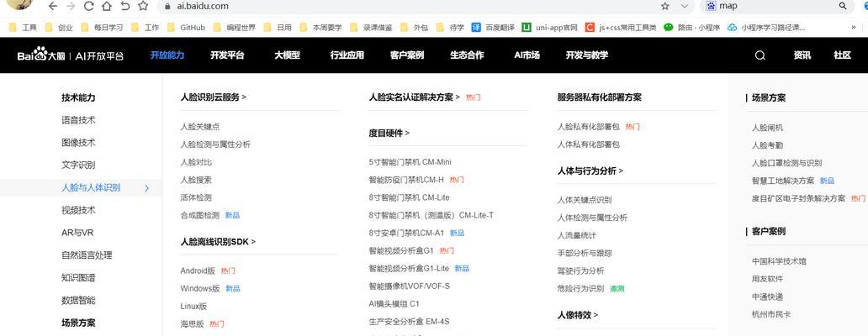
Task: Expand 人脸与人体识别 chevron arrow
Action: pos(146,188)
